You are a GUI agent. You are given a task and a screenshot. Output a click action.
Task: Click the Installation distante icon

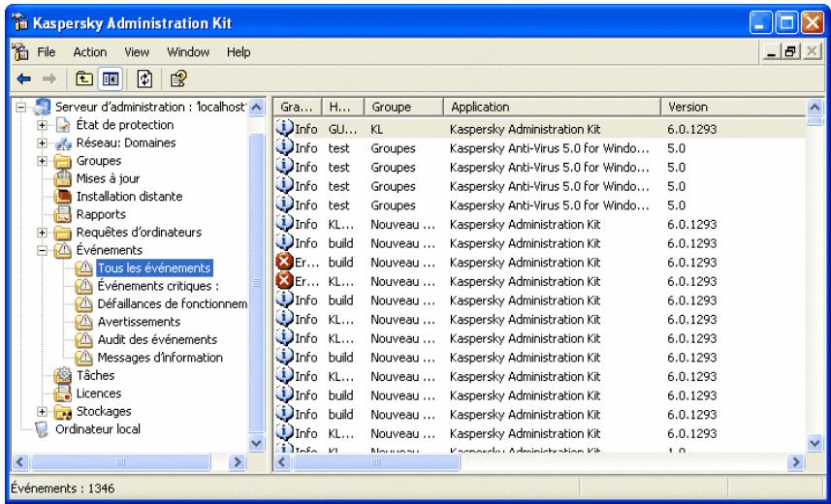pyautogui.click(x=63, y=197)
